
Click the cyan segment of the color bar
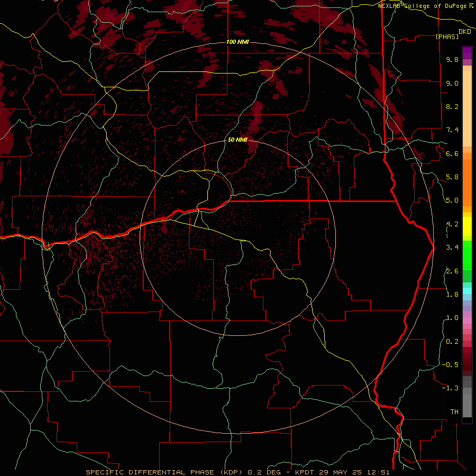coord(467,291)
